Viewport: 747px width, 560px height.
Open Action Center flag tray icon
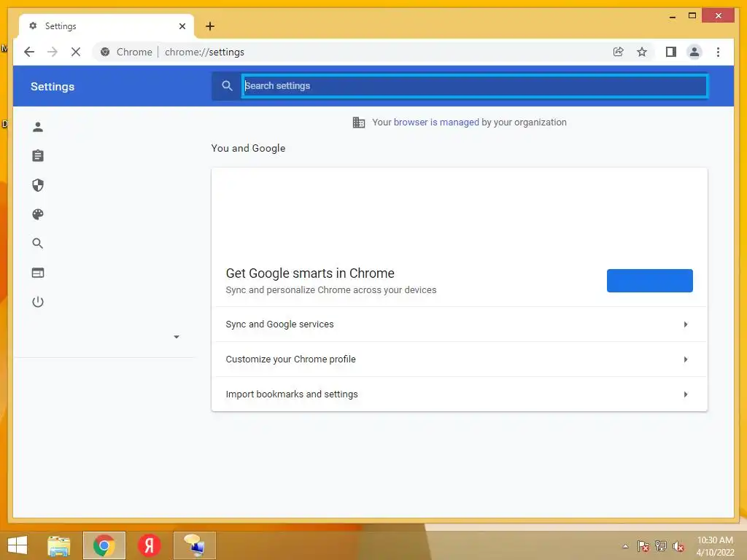[643, 546]
